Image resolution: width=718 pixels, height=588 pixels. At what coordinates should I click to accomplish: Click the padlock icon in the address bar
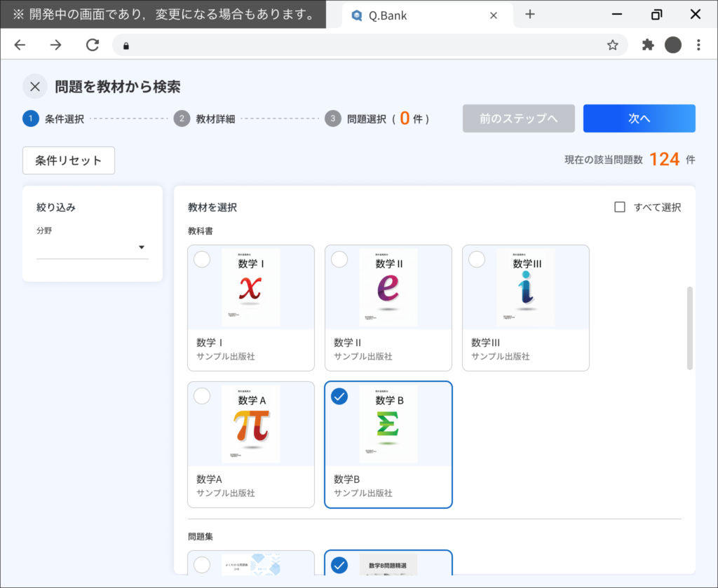tap(126, 44)
